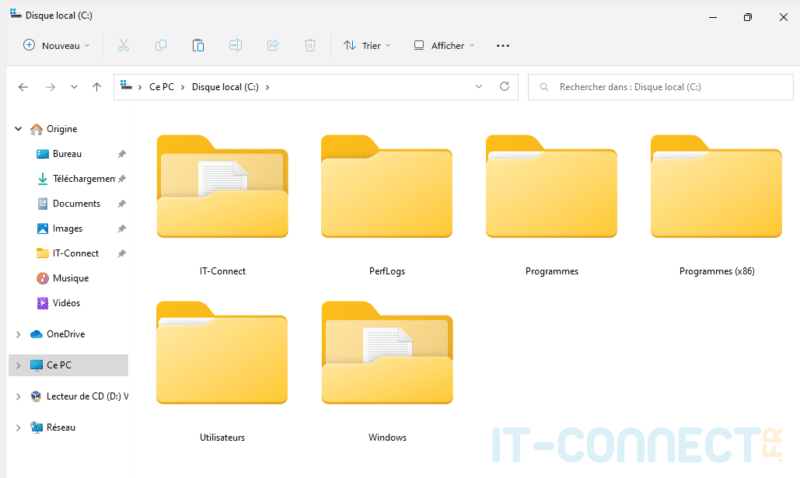Click the Rename icon in toolbar
The image size is (800, 478).
pos(235,45)
